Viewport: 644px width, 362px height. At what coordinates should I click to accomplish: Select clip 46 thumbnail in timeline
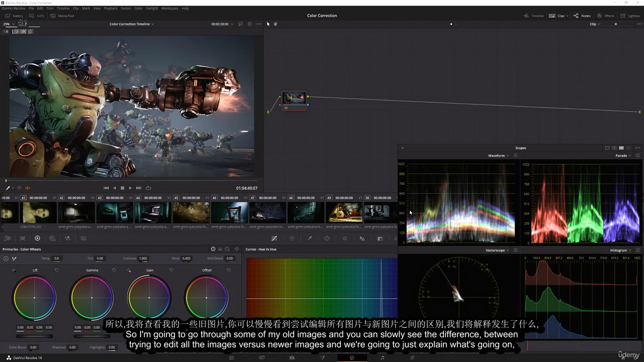229,212
